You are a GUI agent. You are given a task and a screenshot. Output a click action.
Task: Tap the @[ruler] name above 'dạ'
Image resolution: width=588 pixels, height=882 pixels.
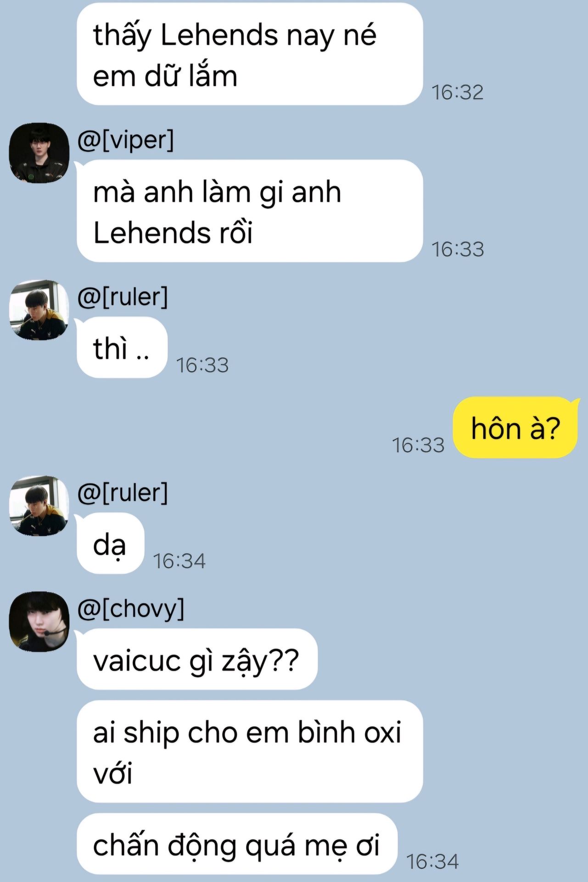[x=123, y=492]
